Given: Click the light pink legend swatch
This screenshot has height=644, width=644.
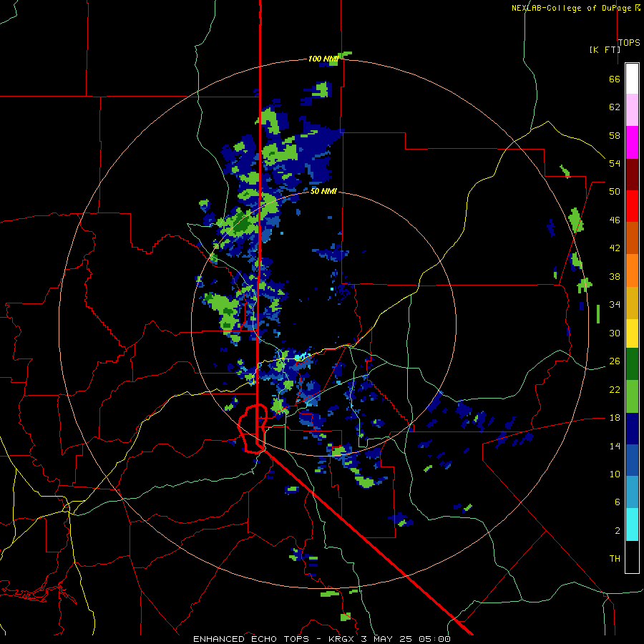Looking at the screenshot, I should (x=632, y=110).
